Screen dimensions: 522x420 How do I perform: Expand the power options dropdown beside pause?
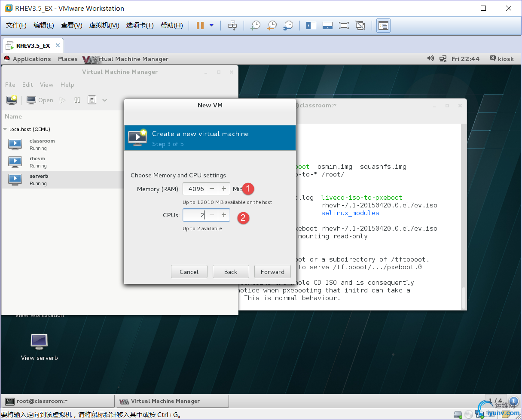coord(211,25)
